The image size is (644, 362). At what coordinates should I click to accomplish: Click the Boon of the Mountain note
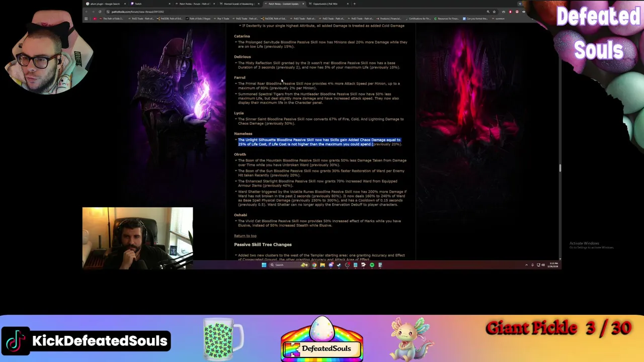coord(321,162)
